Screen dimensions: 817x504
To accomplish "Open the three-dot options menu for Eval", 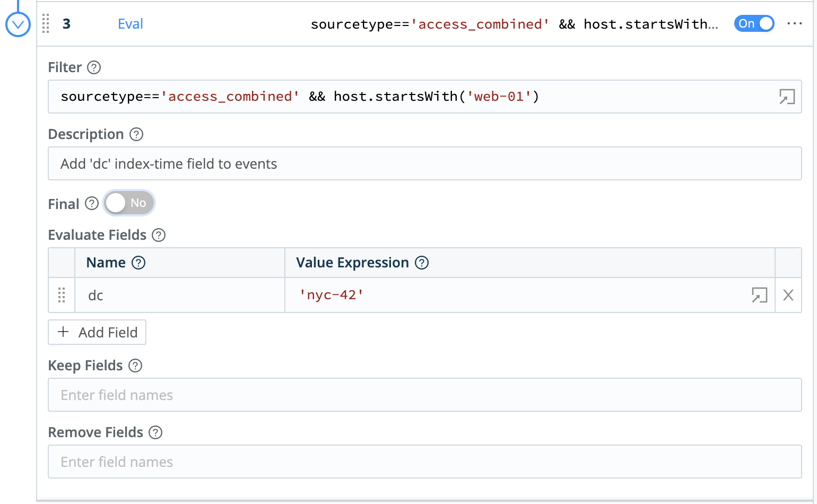I will pos(794,24).
